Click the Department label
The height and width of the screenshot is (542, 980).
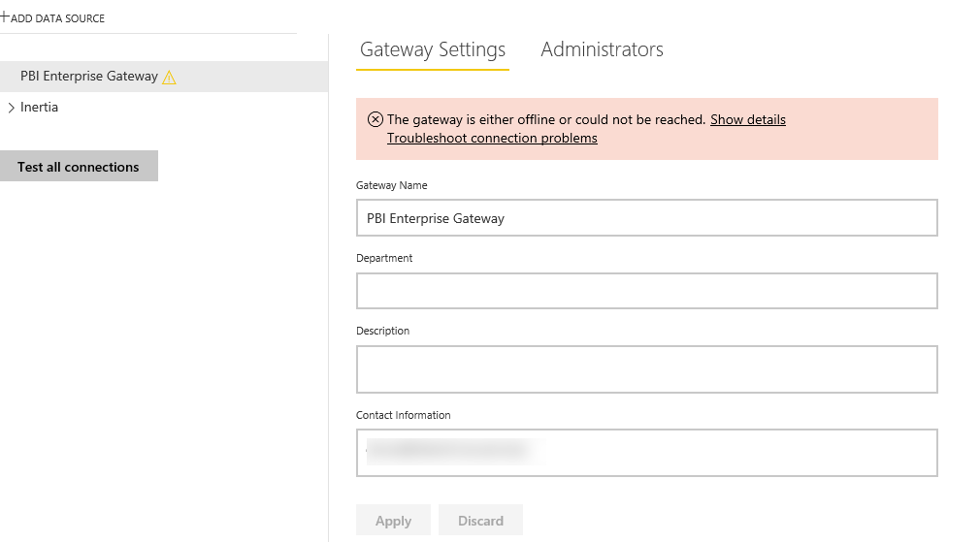click(384, 259)
